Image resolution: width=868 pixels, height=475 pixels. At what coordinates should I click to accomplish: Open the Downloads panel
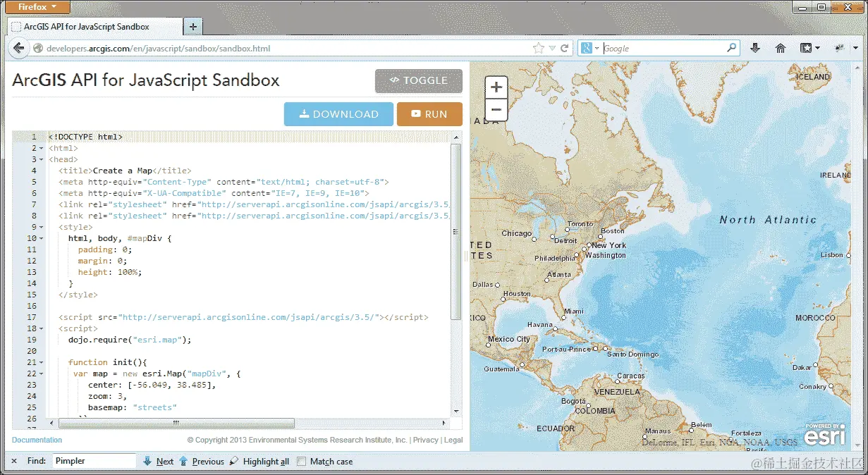coord(754,48)
